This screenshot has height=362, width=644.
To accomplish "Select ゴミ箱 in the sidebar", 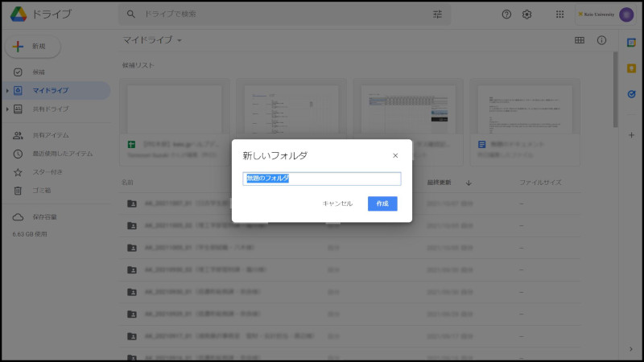I will 43,191.
